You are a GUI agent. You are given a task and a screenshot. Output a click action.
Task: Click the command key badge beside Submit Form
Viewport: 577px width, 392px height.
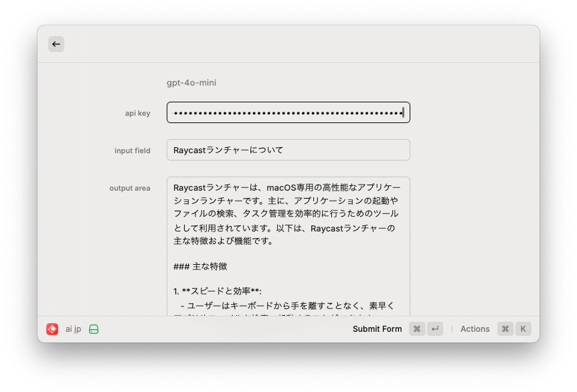pyautogui.click(x=417, y=328)
